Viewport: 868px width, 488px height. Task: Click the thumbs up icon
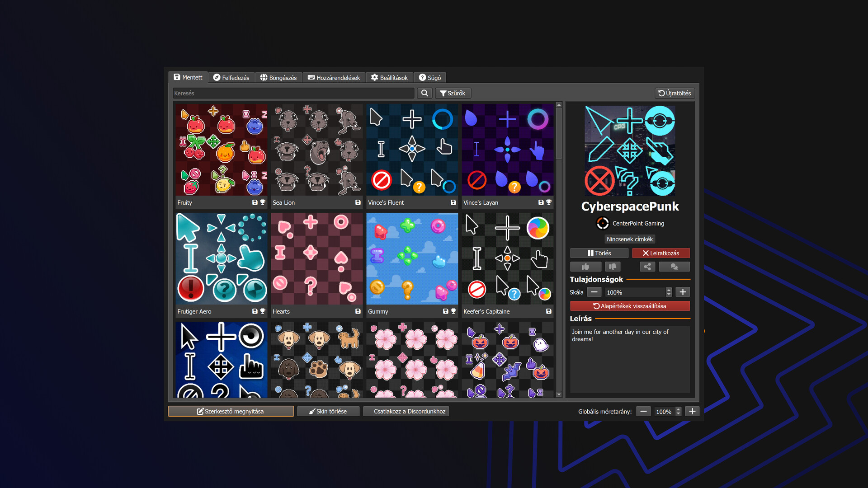coord(585,267)
